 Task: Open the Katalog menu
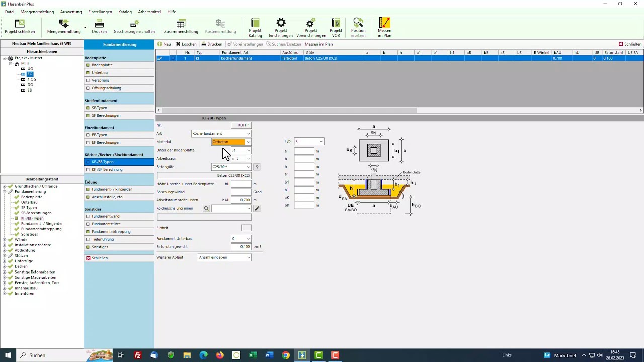click(125, 12)
